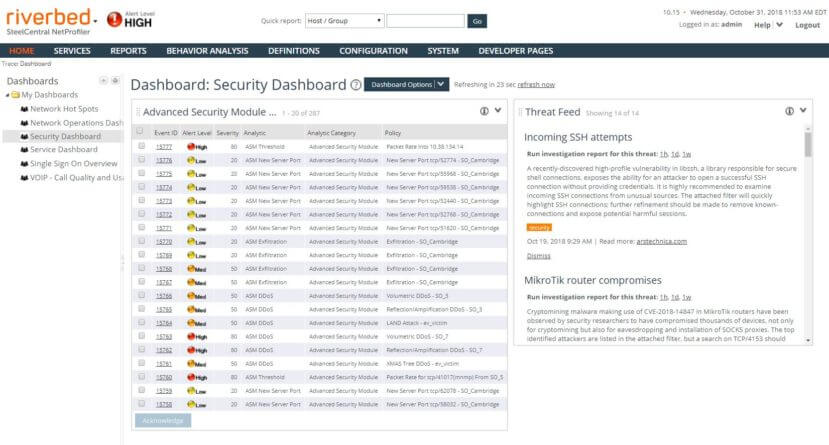The width and height of the screenshot is (829, 445).
Task: Grab the Advanced Security Module drag handle
Action: coord(139,112)
